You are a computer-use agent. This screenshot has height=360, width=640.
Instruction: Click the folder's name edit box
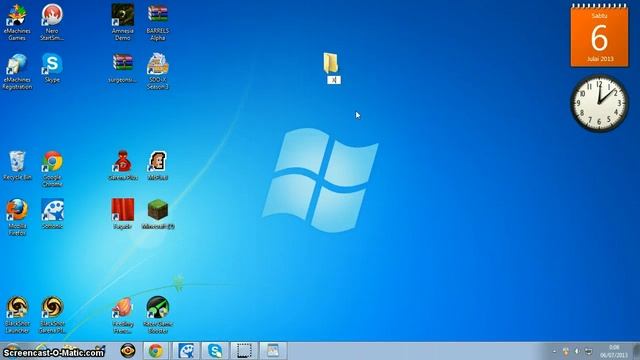(334, 80)
